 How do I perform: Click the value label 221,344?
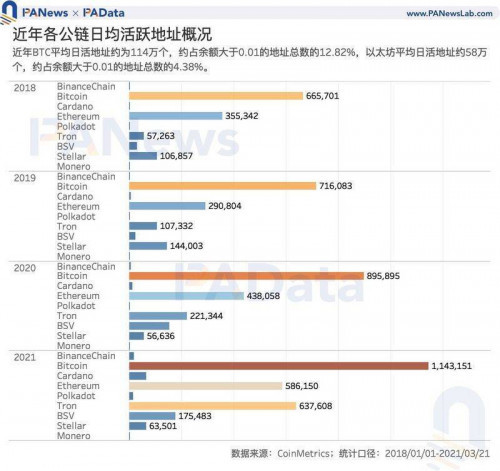pos(206,316)
